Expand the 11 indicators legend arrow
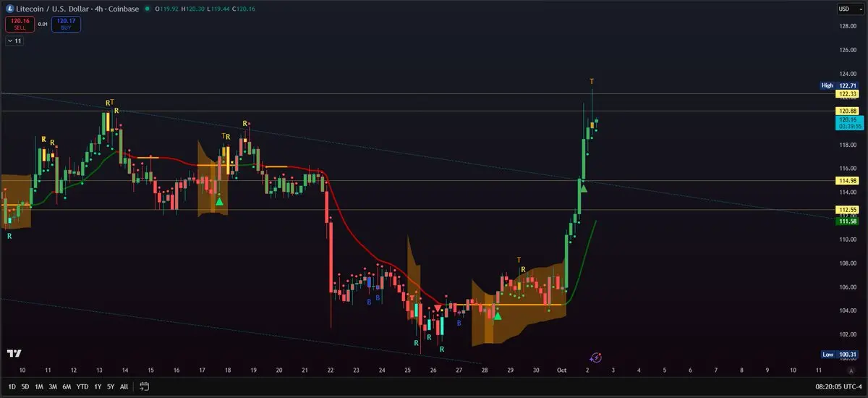The width and height of the screenshot is (868, 398). coord(14,41)
